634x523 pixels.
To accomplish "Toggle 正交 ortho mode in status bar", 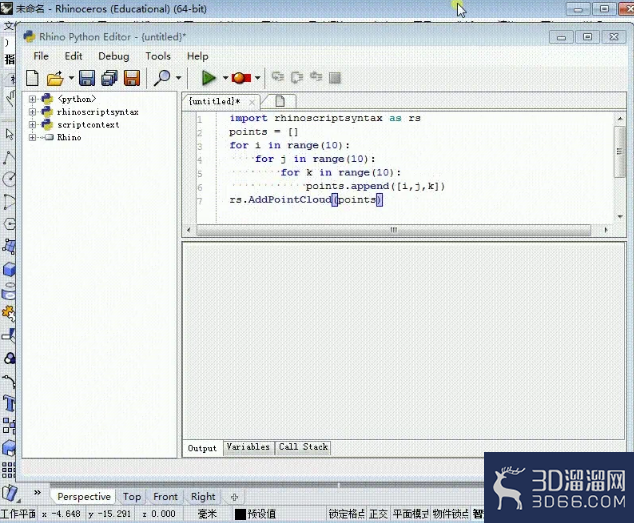I will (x=378, y=514).
